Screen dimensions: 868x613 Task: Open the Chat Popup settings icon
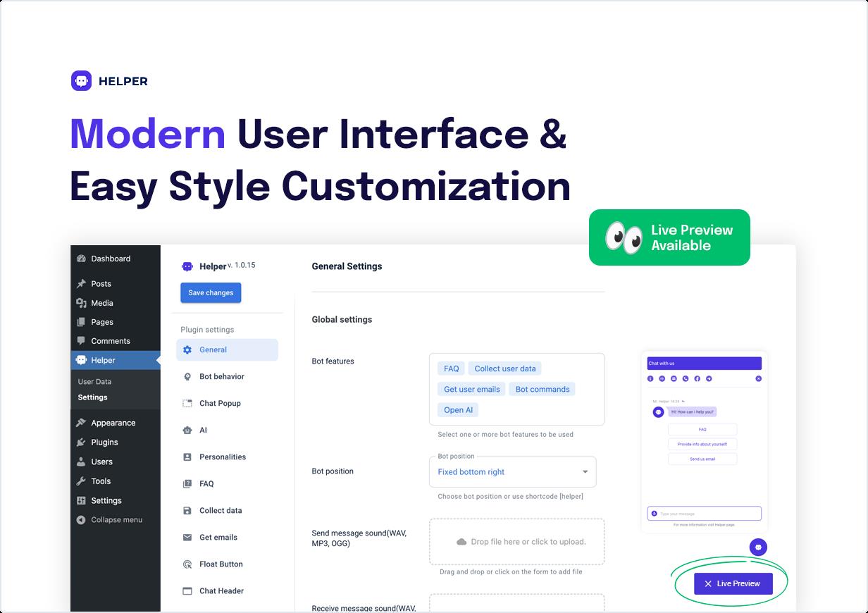(x=187, y=404)
